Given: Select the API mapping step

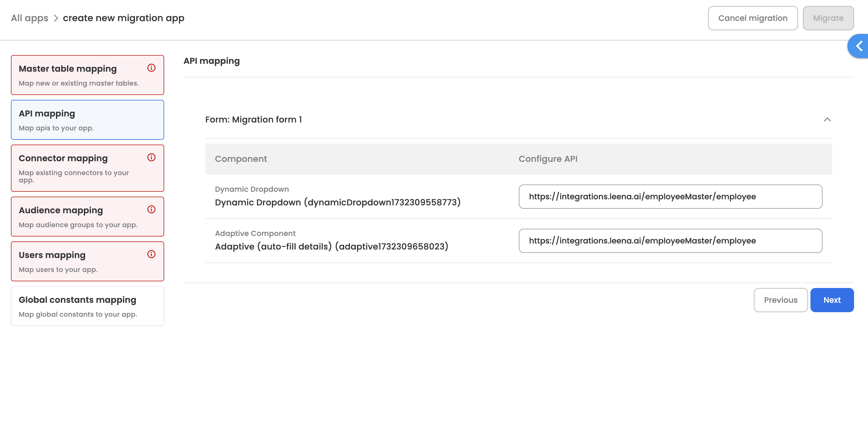Looking at the screenshot, I should [87, 120].
